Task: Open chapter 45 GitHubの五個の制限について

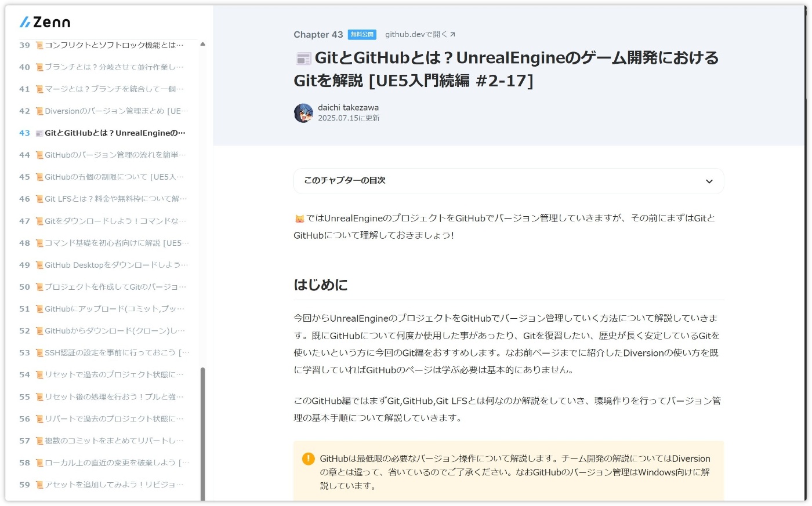Action: point(104,177)
